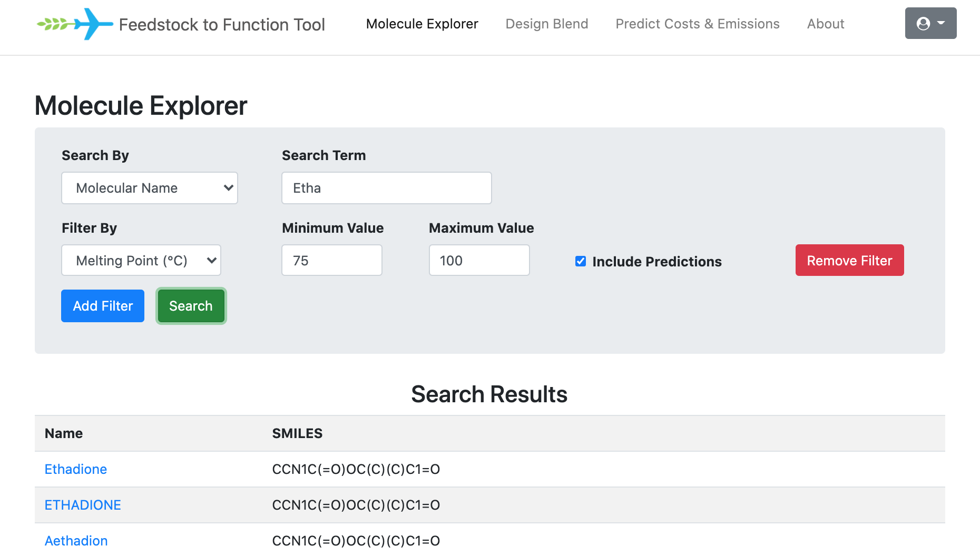Screen dimensions: 980x556
Task: Open the Filter By Melting Point dropdown
Action: [141, 261]
